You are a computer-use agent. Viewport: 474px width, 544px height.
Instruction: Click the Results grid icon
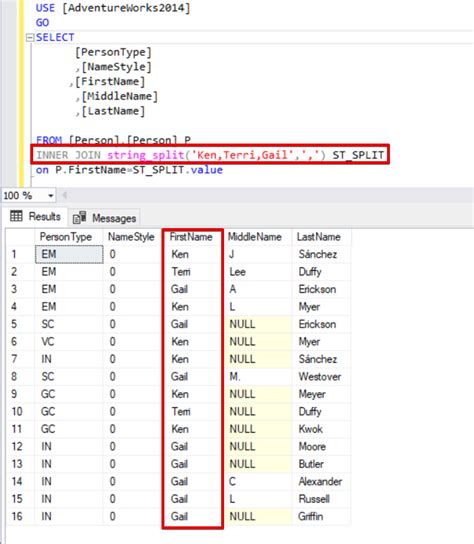pyautogui.click(x=16, y=216)
